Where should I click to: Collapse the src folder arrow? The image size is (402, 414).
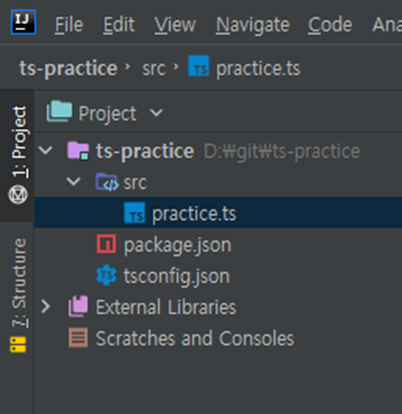click(74, 182)
